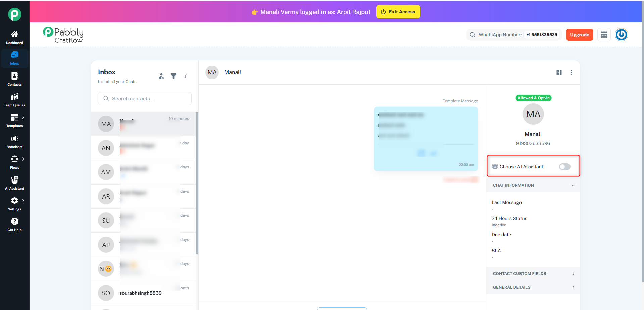Click the Exit Access button
The width and height of the screenshot is (644, 310).
398,12
